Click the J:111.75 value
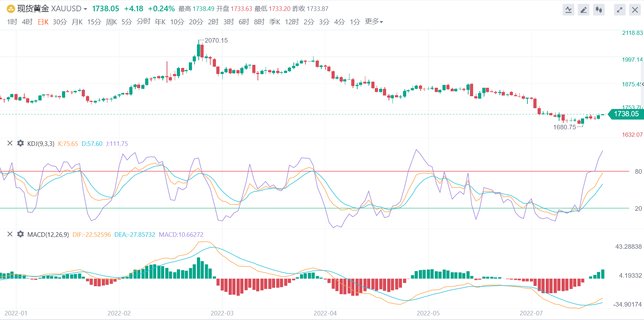This screenshot has width=644, height=320. coord(117,143)
